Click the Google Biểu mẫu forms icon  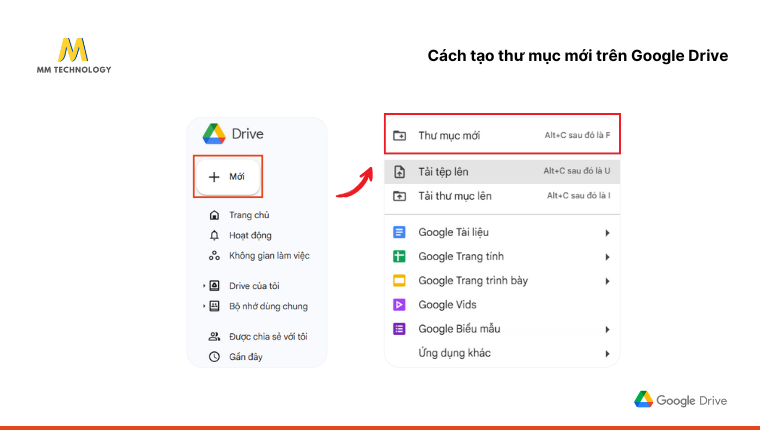pyautogui.click(x=399, y=329)
